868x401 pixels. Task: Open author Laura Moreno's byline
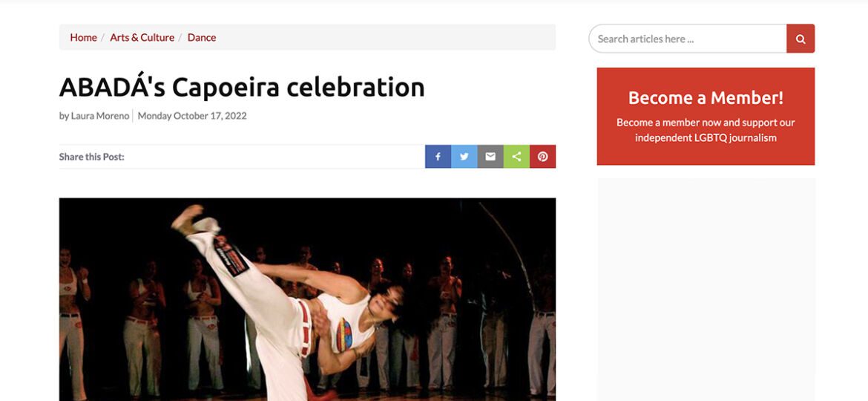(94, 116)
